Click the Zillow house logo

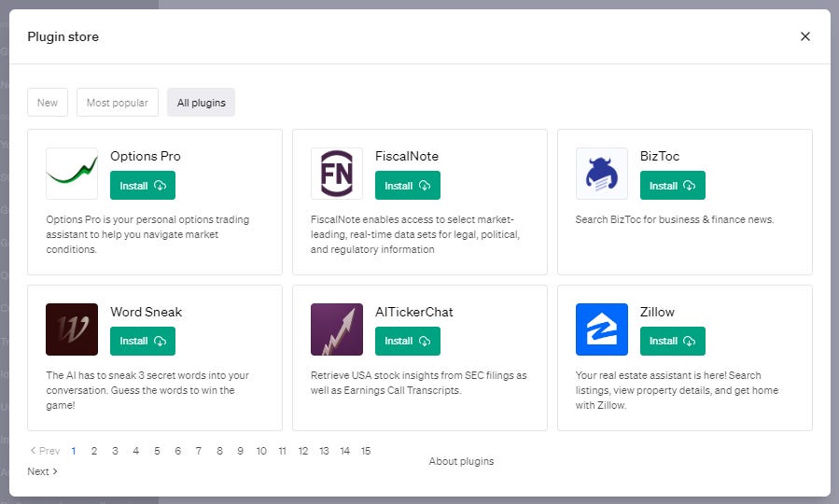pyautogui.click(x=601, y=329)
